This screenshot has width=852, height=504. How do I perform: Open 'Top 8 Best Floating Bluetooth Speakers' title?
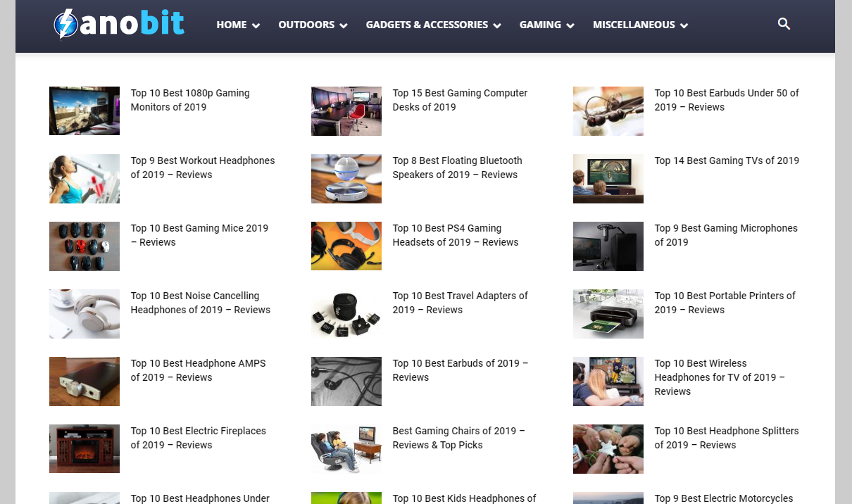click(458, 168)
